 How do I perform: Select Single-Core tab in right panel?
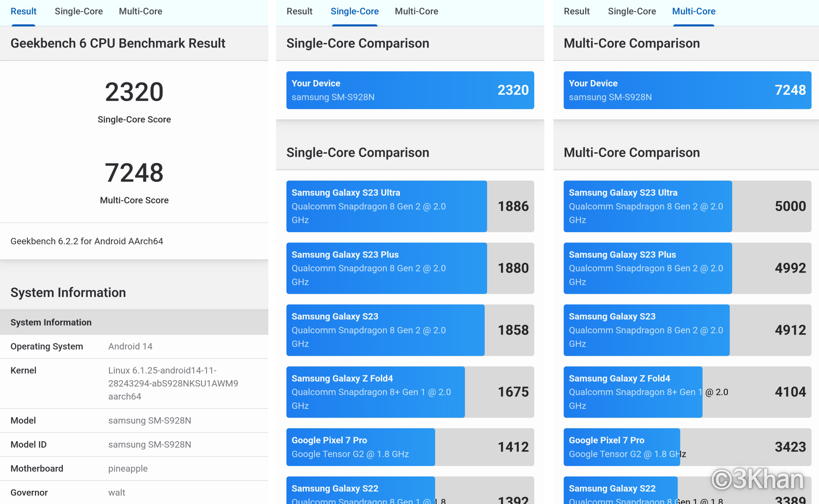click(x=631, y=12)
